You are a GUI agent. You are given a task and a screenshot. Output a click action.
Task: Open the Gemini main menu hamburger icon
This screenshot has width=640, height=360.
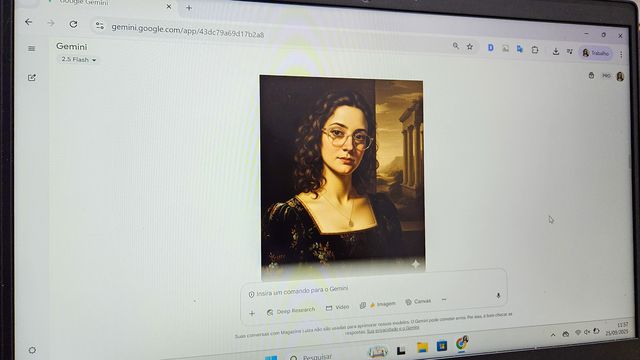point(31,49)
